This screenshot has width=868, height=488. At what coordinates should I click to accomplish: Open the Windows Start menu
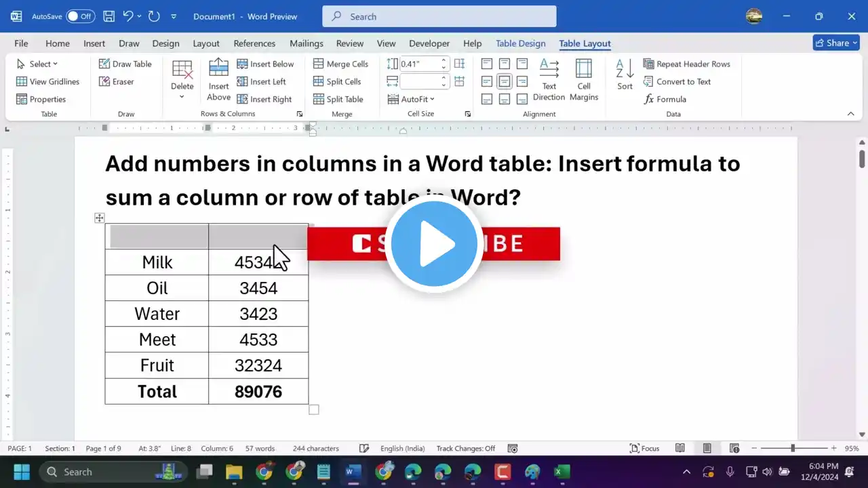[x=21, y=472]
